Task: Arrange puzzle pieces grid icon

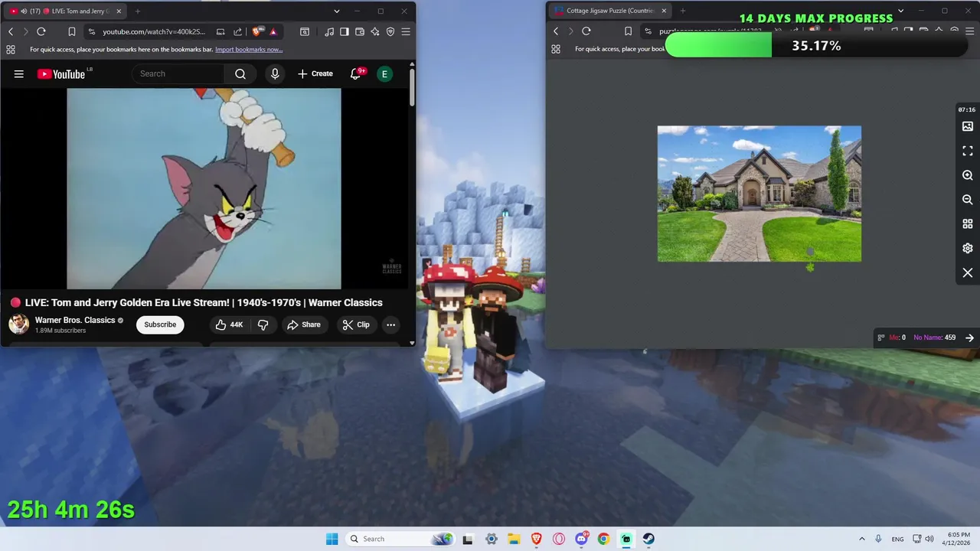Action: click(x=968, y=224)
